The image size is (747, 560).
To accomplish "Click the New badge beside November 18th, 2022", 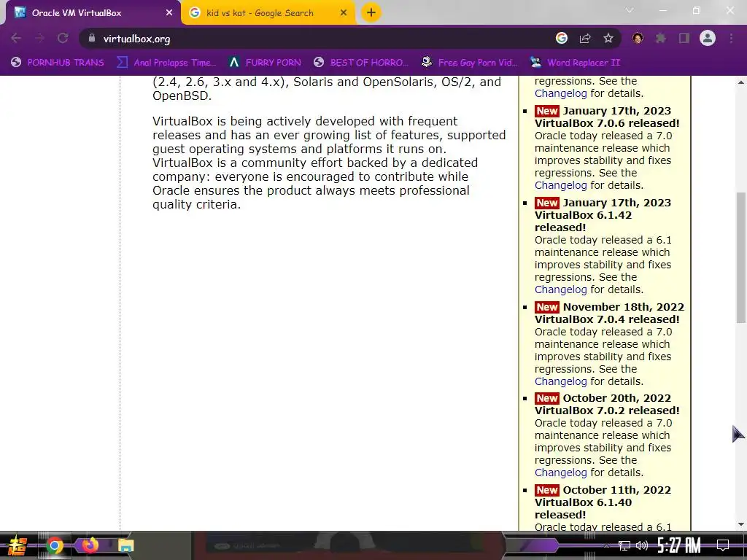I will pyautogui.click(x=547, y=307).
